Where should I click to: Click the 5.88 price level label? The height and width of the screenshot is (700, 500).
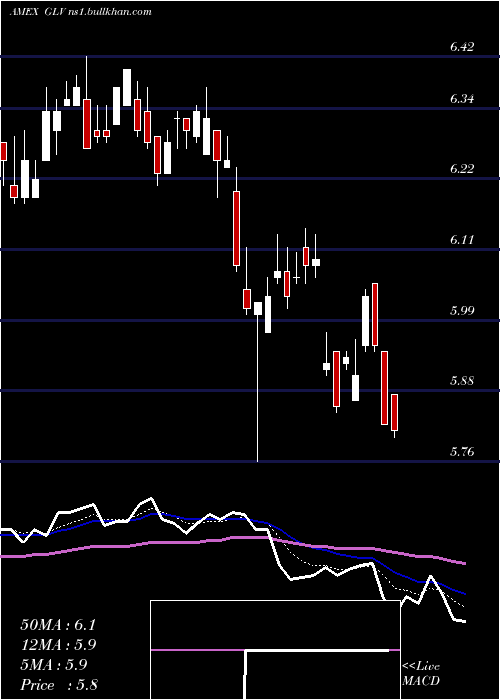(x=462, y=381)
